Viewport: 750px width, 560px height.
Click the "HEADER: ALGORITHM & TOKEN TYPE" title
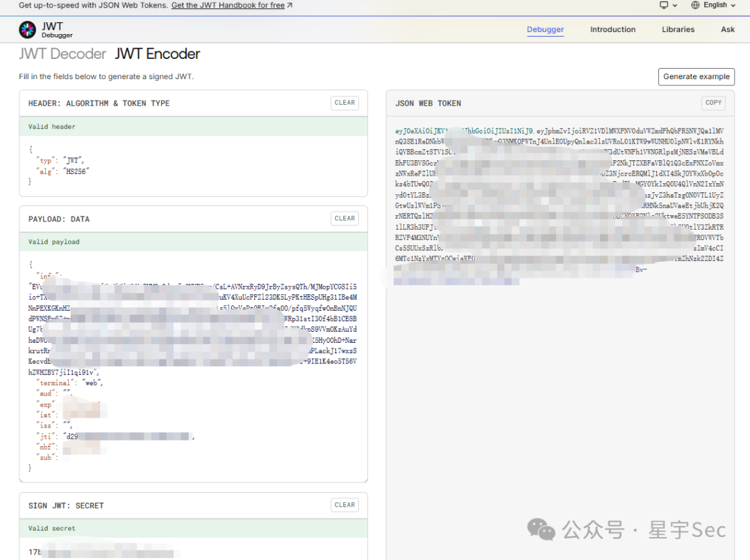(x=99, y=103)
